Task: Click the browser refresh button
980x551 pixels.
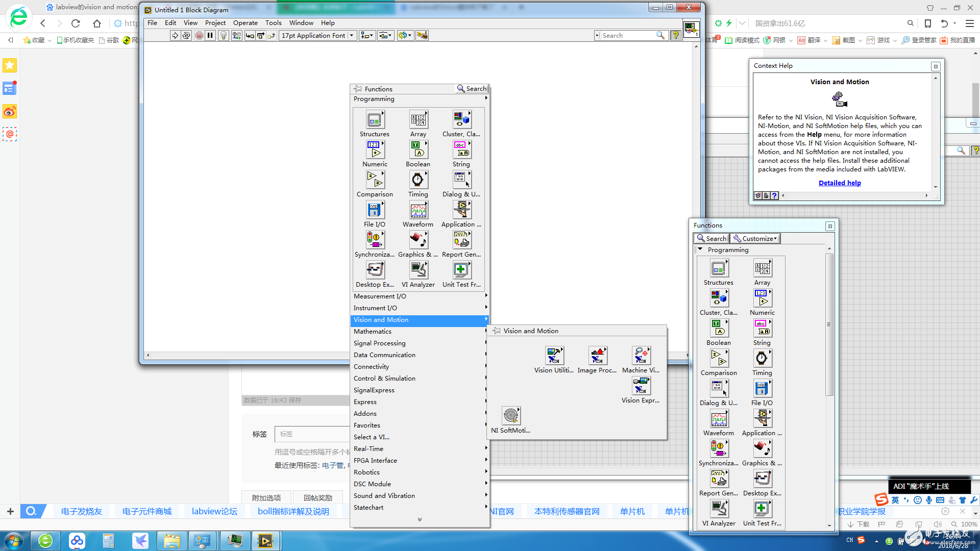Action: point(76,23)
